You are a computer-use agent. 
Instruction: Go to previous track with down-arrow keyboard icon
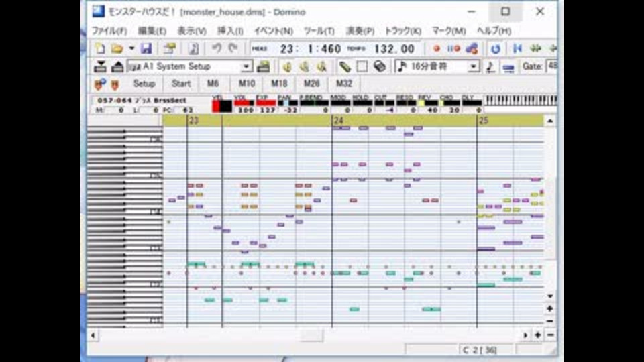click(x=100, y=66)
